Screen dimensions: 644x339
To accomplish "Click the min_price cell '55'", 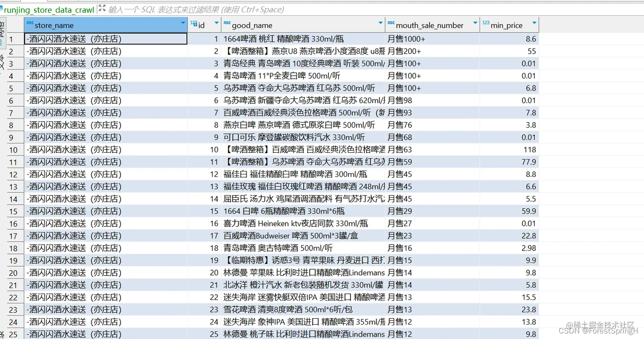I will coord(509,51).
